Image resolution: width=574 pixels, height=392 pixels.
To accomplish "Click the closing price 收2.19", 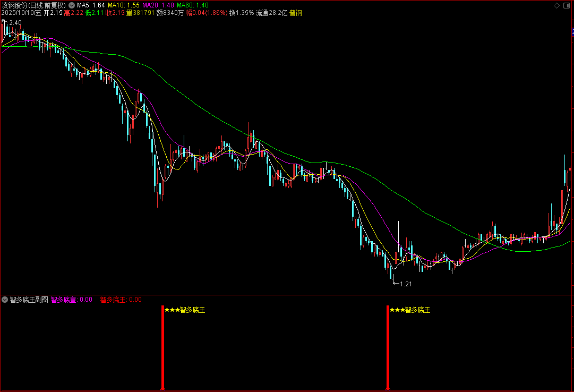I will click(x=115, y=13).
